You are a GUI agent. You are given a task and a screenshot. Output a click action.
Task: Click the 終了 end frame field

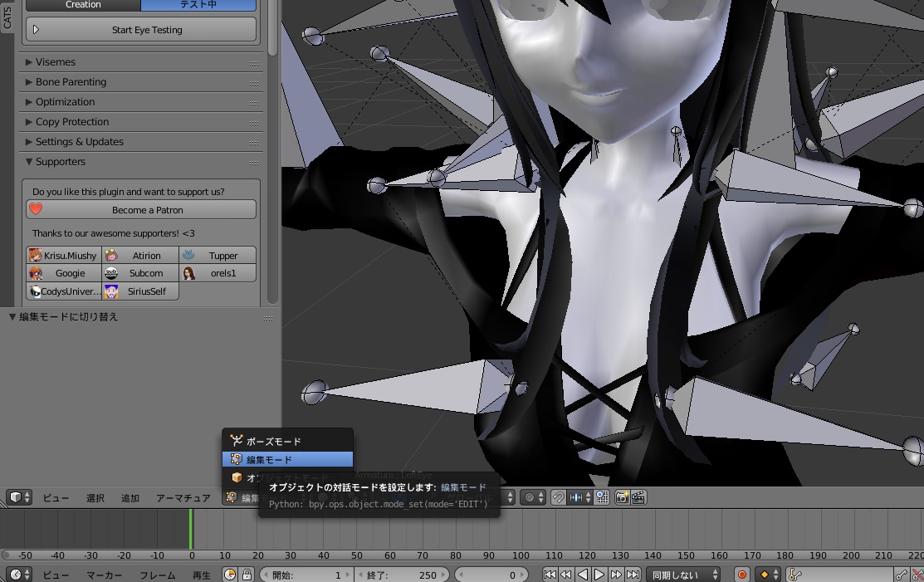(402, 575)
